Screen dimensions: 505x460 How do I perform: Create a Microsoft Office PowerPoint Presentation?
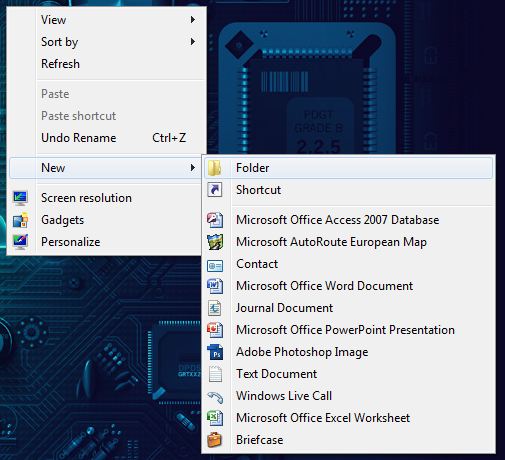[x=348, y=330]
